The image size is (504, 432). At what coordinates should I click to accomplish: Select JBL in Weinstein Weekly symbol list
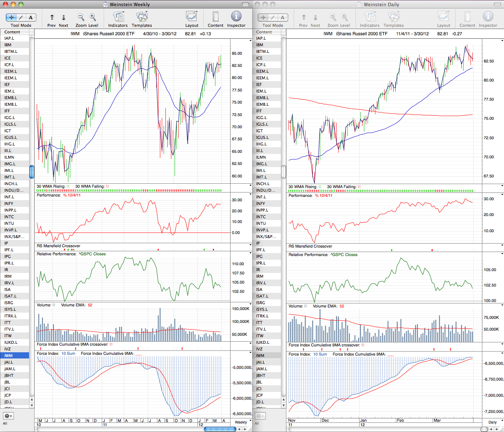pyautogui.click(x=14, y=382)
